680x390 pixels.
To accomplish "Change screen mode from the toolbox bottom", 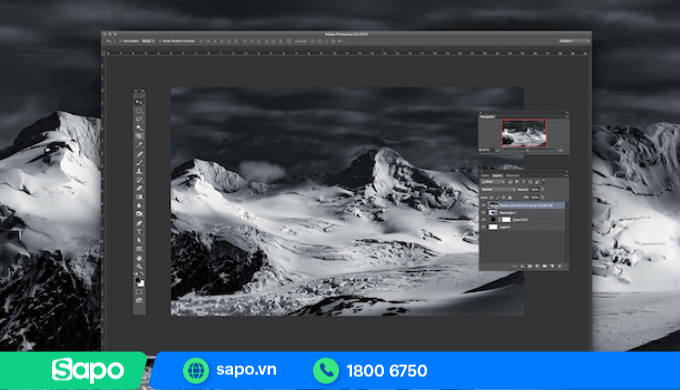I will (x=139, y=301).
